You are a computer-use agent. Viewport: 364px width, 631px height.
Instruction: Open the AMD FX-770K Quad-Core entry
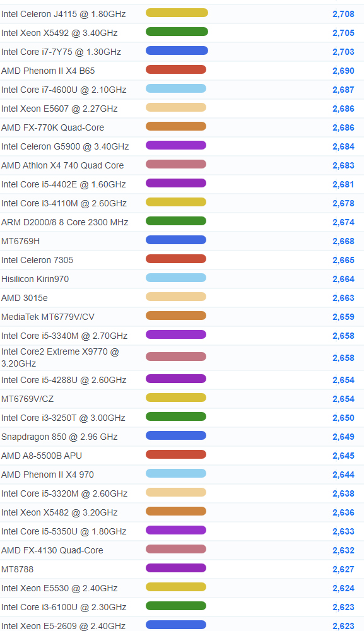click(x=53, y=127)
